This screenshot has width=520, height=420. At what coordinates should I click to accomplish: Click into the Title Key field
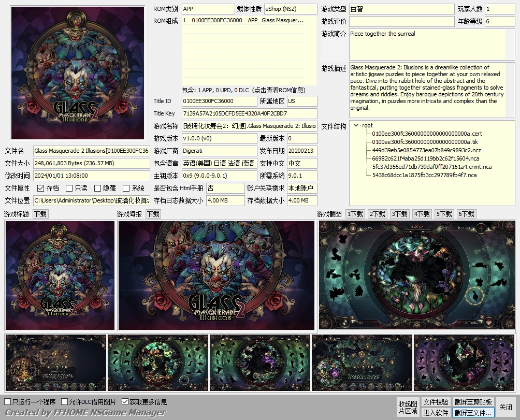tap(249, 113)
